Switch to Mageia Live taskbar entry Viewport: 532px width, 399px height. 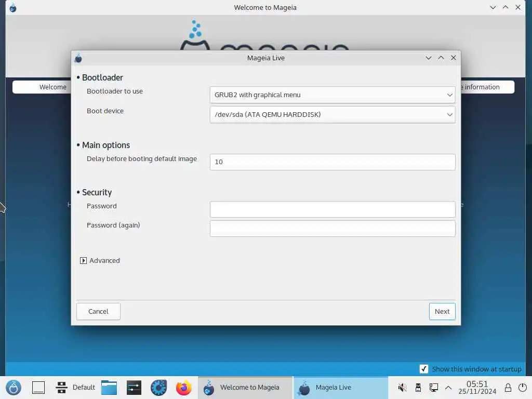point(341,388)
